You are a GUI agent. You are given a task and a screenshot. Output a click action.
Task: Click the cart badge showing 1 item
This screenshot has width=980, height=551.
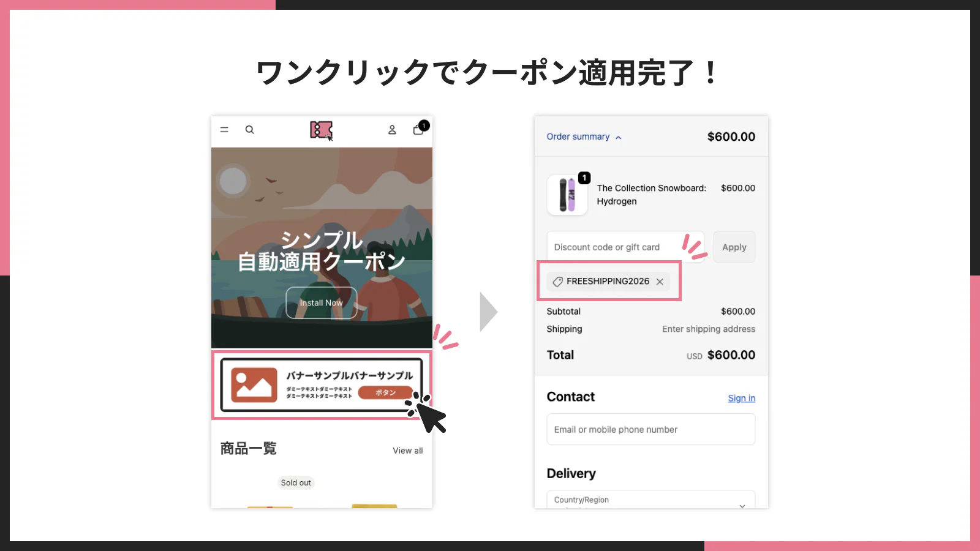click(423, 124)
